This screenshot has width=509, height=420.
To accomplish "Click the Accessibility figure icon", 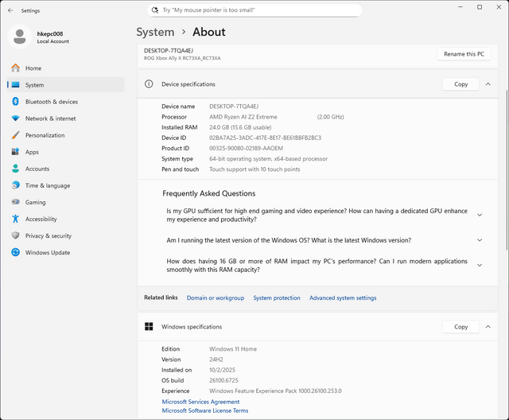I will (x=15, y=219).
